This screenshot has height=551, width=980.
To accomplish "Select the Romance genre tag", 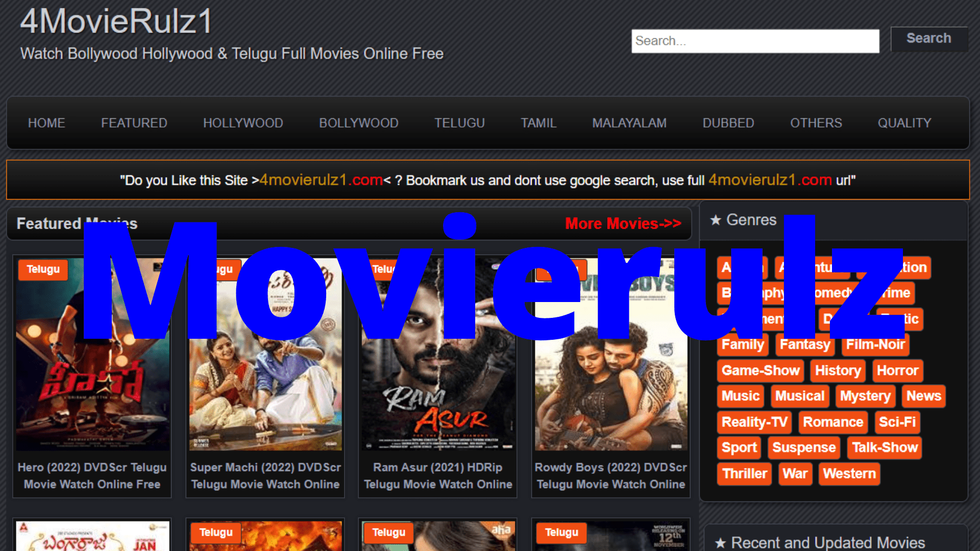I will point(833,422).
